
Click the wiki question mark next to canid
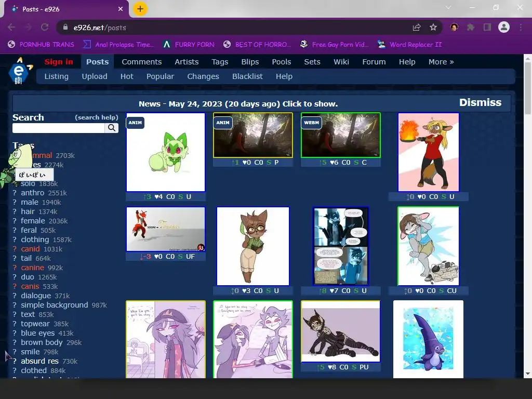15,249
